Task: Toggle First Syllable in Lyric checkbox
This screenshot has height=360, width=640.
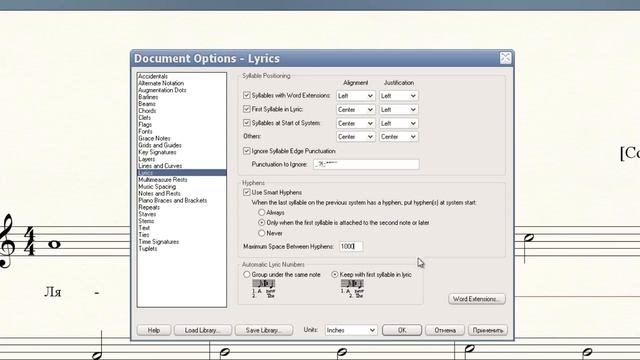Action: (x=247, y=109)
